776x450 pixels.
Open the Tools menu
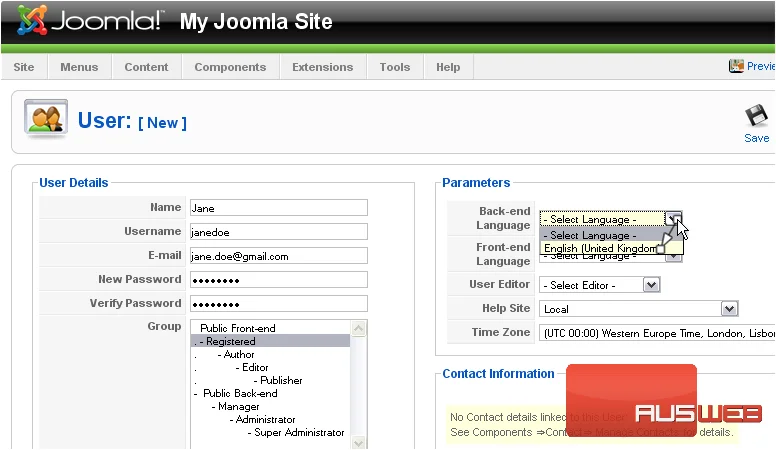point(395,67)
